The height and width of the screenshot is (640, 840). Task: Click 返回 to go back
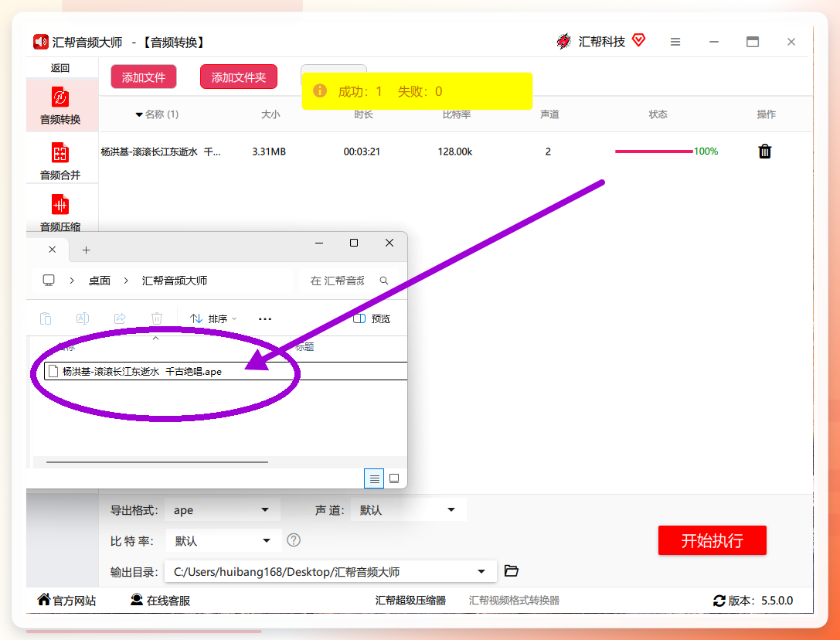[x=60, y=68]
